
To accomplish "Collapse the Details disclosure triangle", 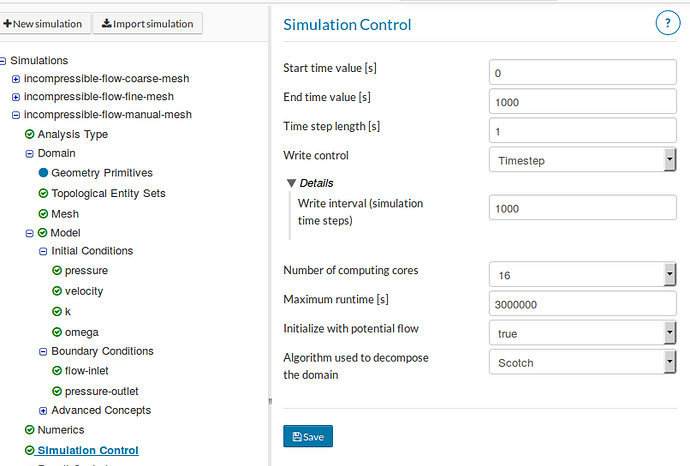I will (x=291, y=183).
